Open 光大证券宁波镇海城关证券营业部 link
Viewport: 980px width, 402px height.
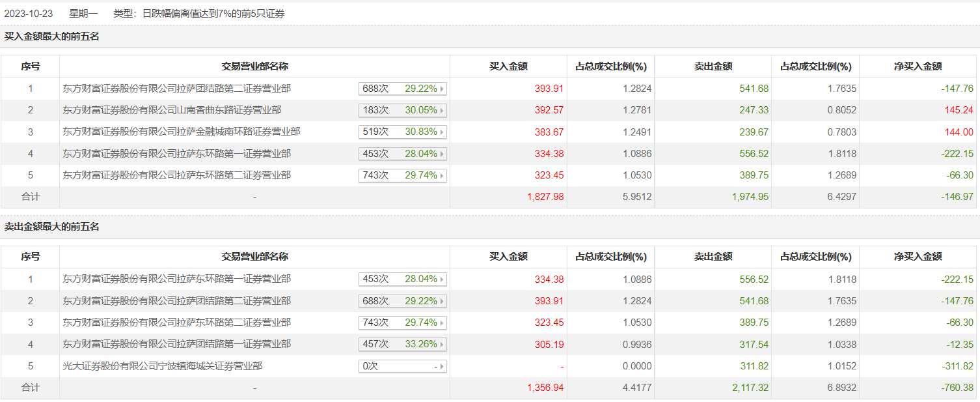162,366
